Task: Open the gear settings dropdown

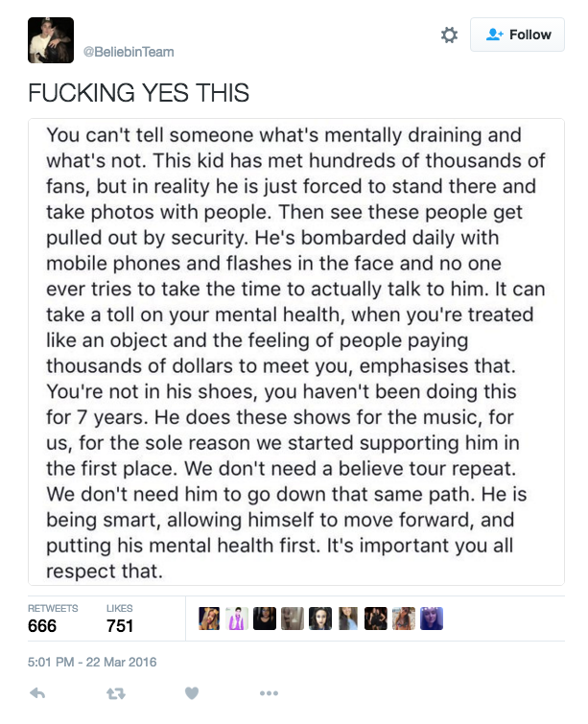Action: point(448,35)
